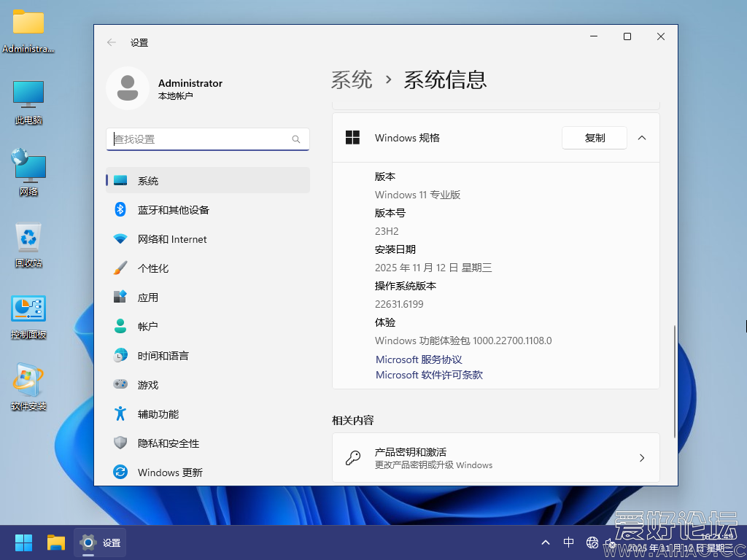747x560 pixels.
Task: Show hidden tray icons chevron
Action: pos(546,542)
